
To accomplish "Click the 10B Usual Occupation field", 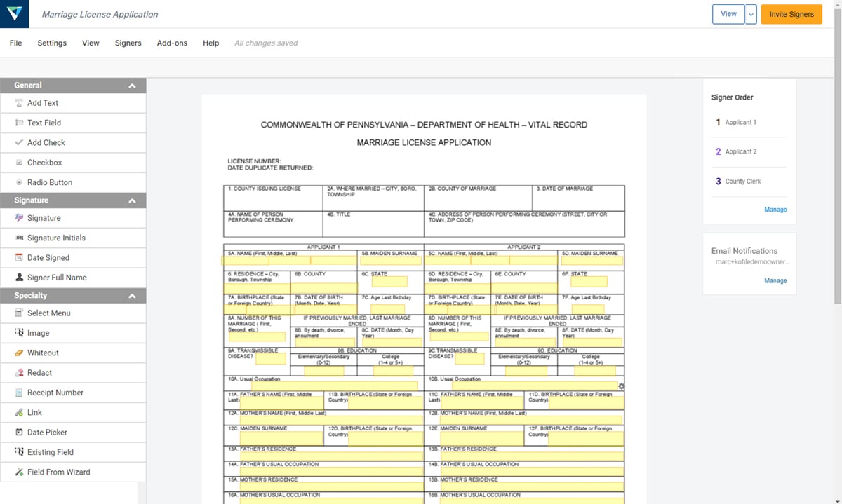I will [535, 386].
